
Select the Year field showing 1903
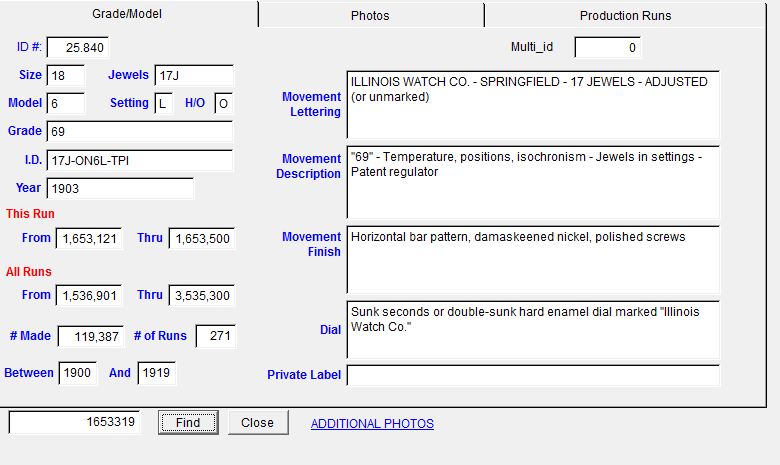click(119, 188)
